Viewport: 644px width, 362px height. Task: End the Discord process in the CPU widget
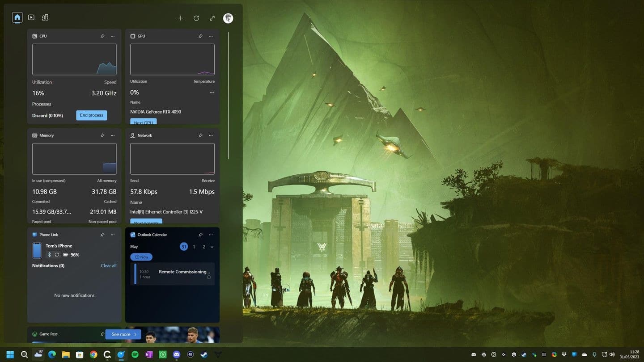point(91,115)
